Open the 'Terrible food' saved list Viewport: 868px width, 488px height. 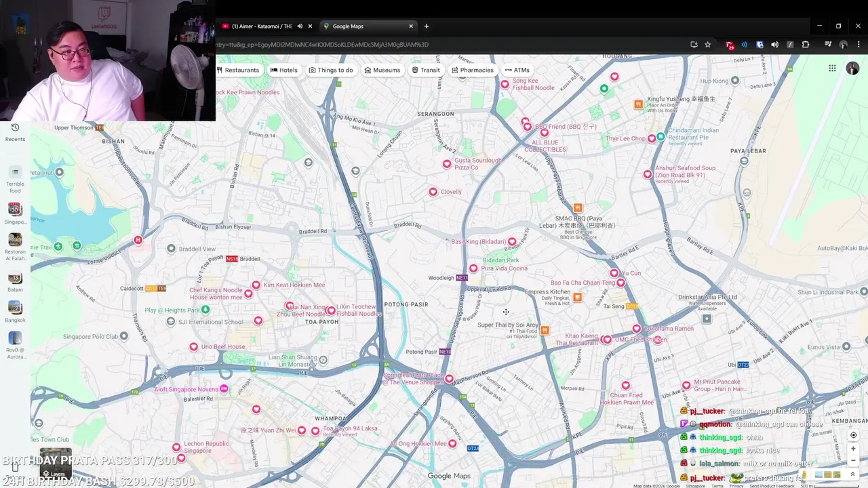pos(15,180)
